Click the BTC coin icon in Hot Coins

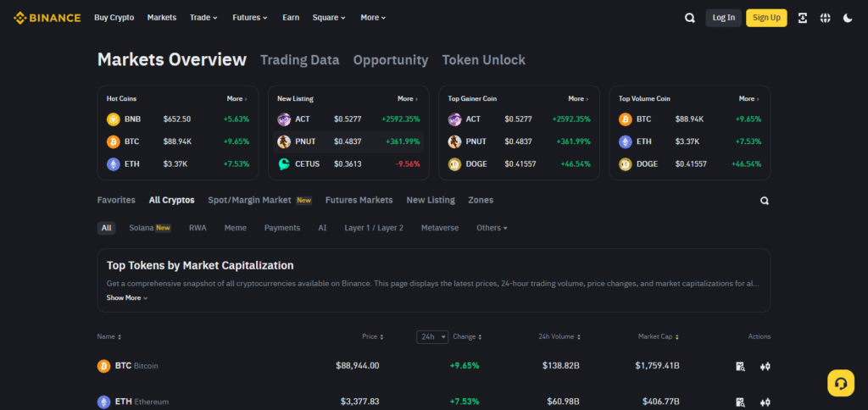(114, 141)
